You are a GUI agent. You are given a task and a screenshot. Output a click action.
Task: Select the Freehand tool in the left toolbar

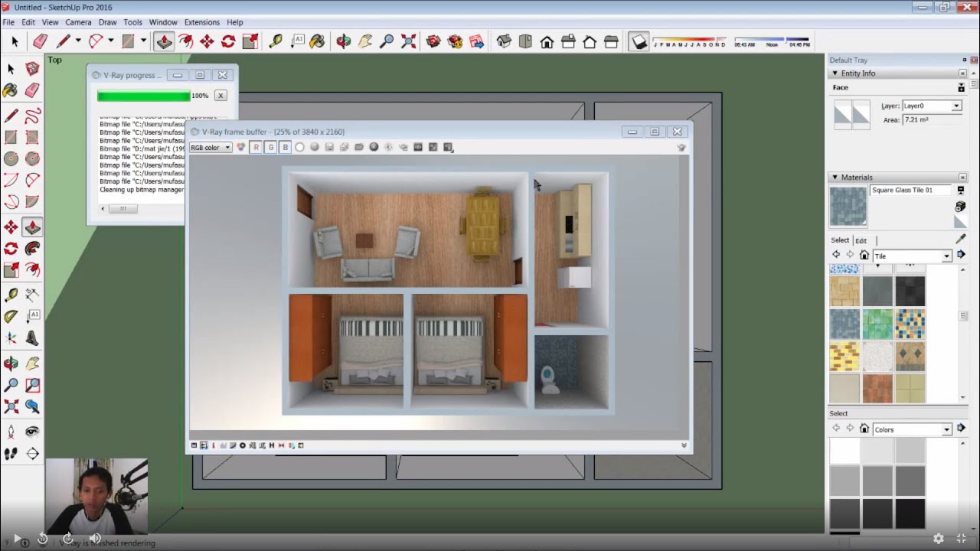tap(32, 116)
